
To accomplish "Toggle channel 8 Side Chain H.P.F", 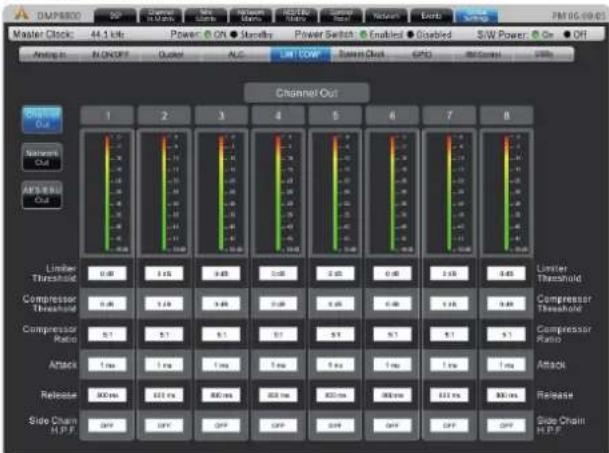I will point(506,425).
